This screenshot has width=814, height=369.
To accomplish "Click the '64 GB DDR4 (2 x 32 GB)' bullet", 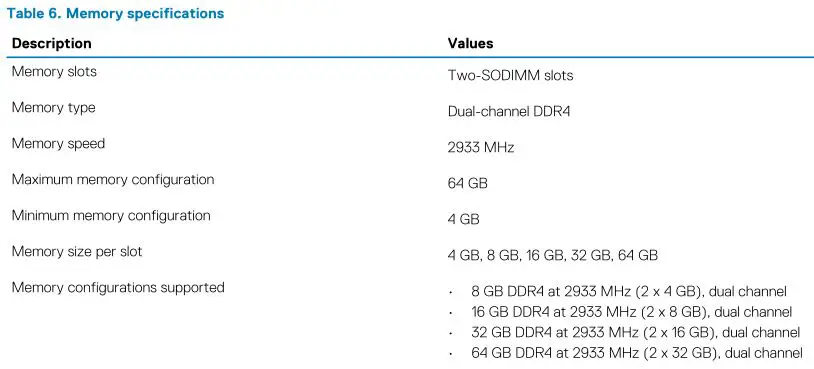I will pyautogui.click(x=636, y=353).
